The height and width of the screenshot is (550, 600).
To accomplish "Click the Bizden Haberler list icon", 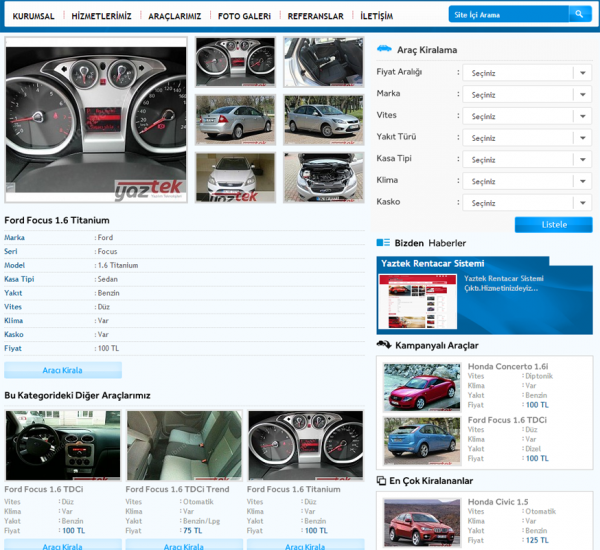I will (x=383, y=242).
